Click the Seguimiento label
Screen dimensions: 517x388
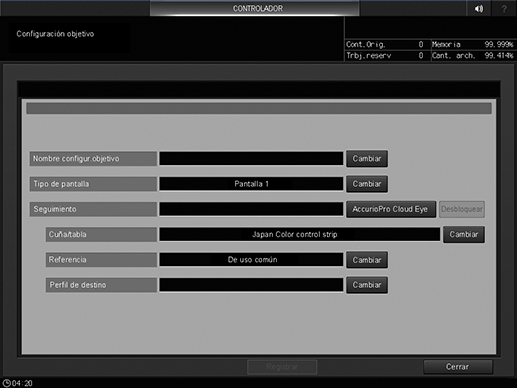tap(93, 209)
